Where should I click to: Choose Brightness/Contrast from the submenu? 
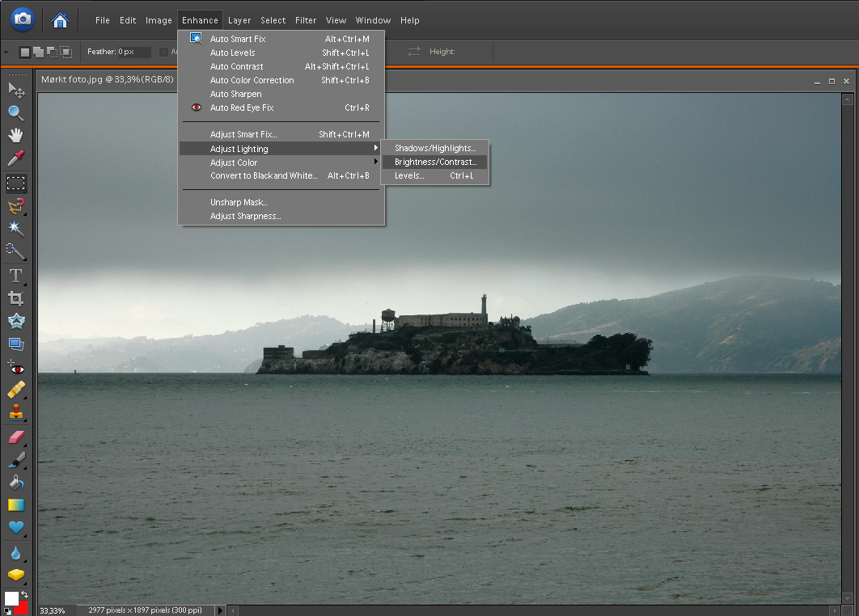click(435, 162)
